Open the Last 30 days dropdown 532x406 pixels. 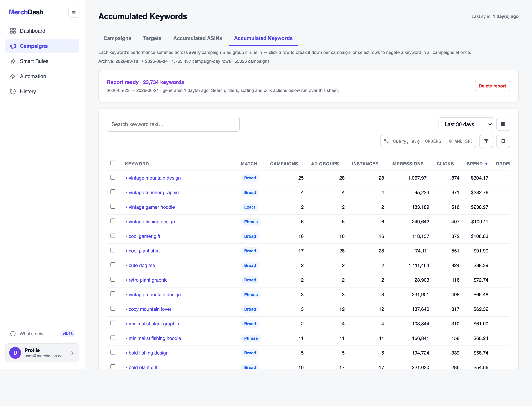click(466, 124)
